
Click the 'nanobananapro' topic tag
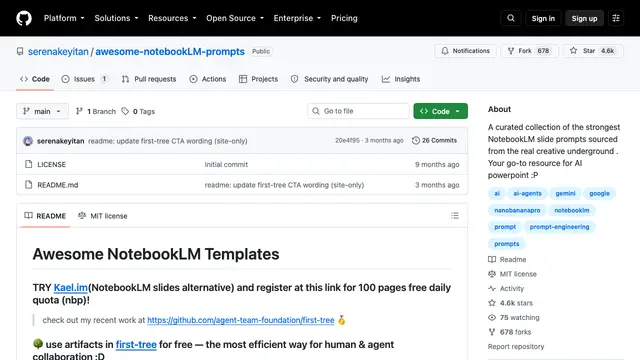click(x=517, y=210)
